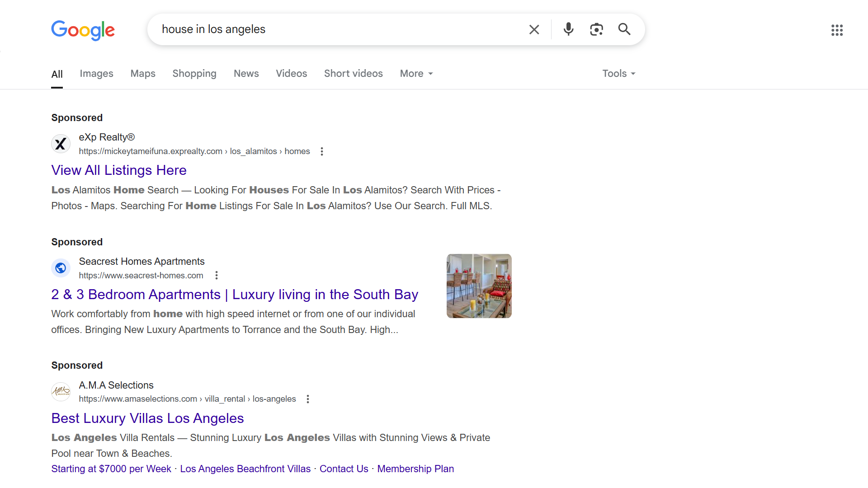Go to the News tab

[x=246, y=73]
